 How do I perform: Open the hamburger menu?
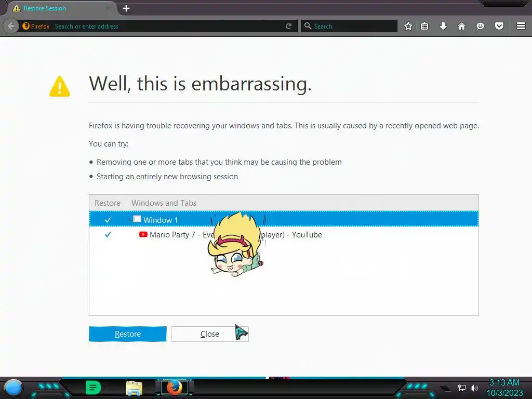coord(521,26)
